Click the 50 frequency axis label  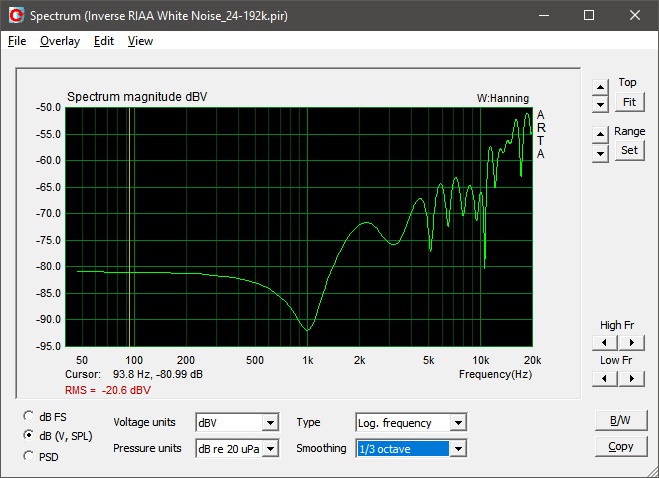(82, 360)
